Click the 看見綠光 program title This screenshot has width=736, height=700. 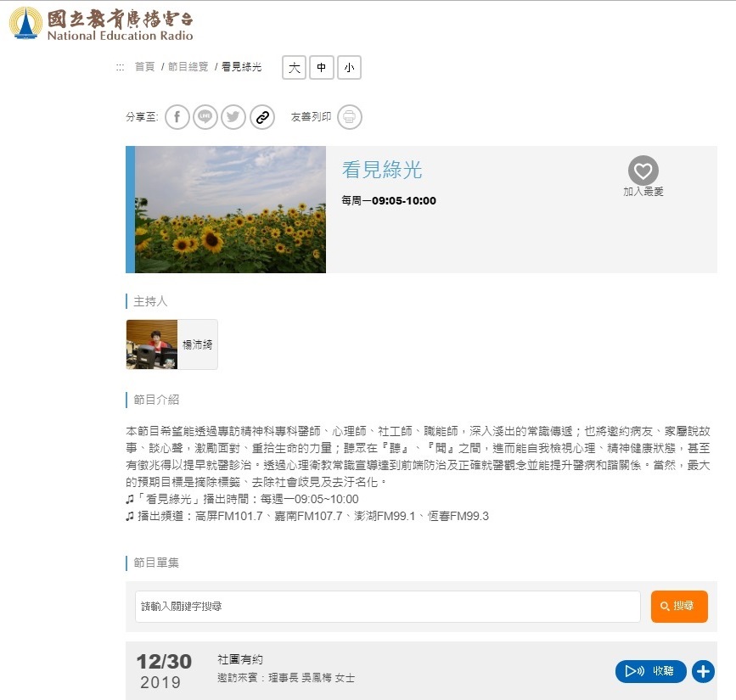click(382, 170)
